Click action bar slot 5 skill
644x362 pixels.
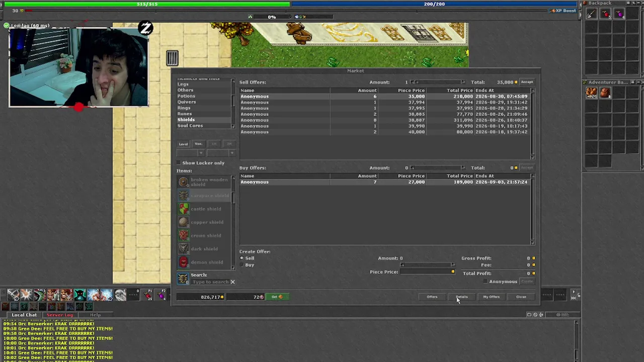pyautogui.click(x=66, y=295)
